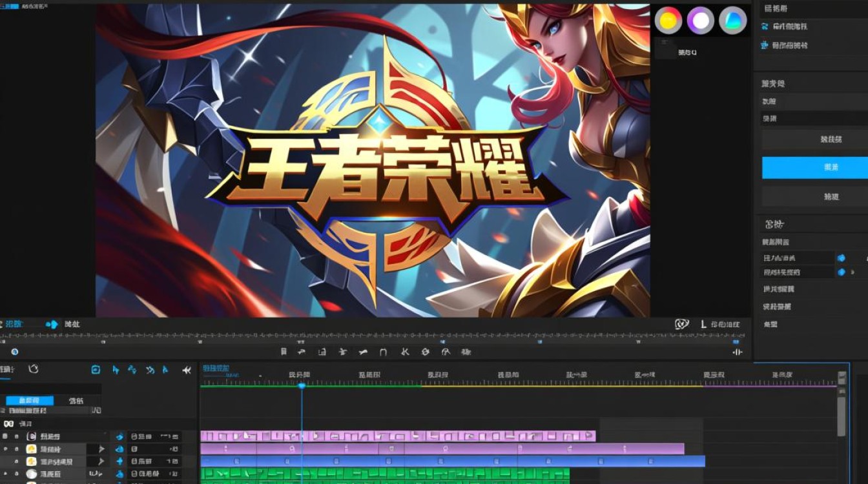Click the goggles icon above the track list
The image size is (868, 484).
9,424
